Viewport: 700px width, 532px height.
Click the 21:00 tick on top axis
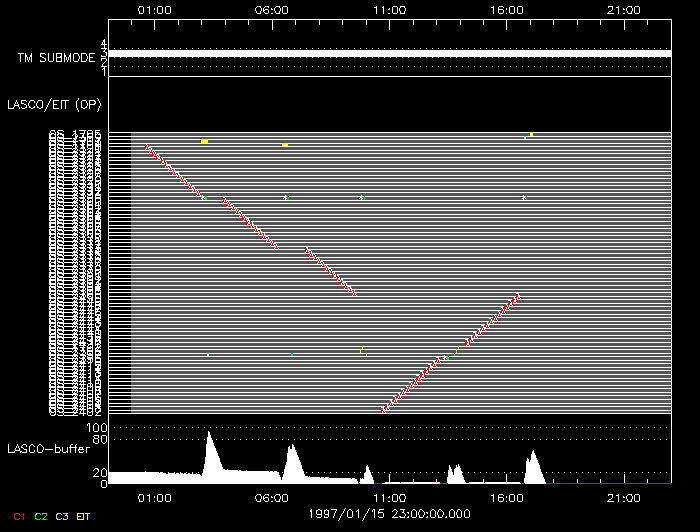pos(624,10)
